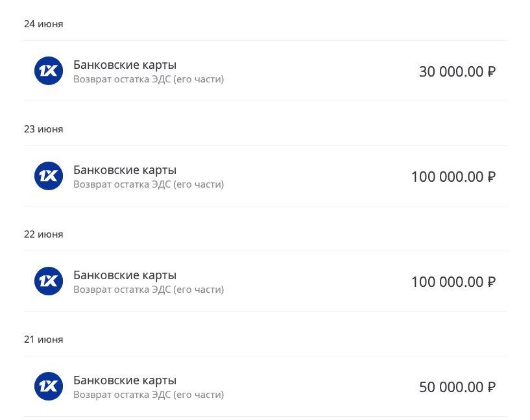Select the 30 000.00 ₽ amount
The image size is (530, 420).
coord(457,71)
